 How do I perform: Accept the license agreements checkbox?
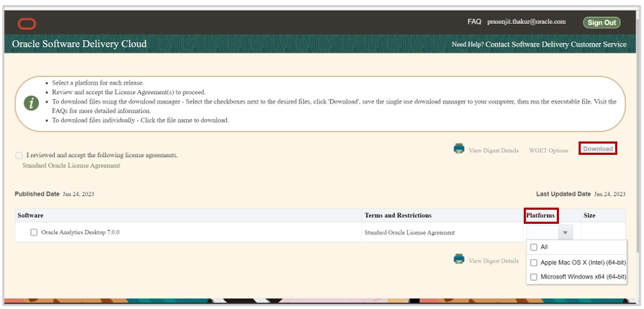(19, 156)
